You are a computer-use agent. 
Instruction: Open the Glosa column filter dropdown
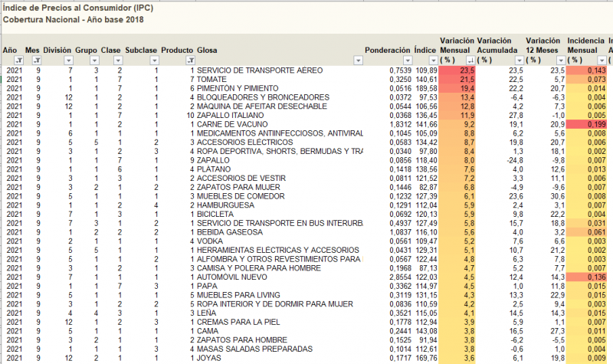click(x=356, y=60)
